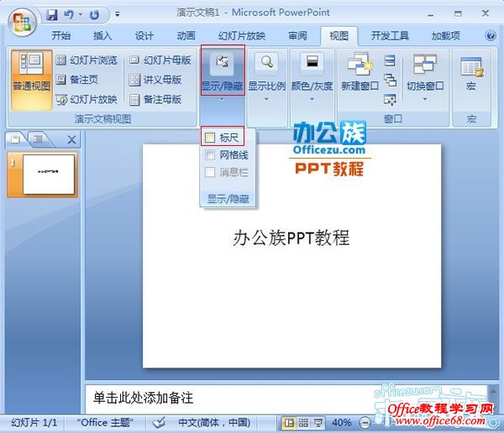Open the Office button menu
The width and height of the screenshot is (504, 433).
(x=22, y=22)
